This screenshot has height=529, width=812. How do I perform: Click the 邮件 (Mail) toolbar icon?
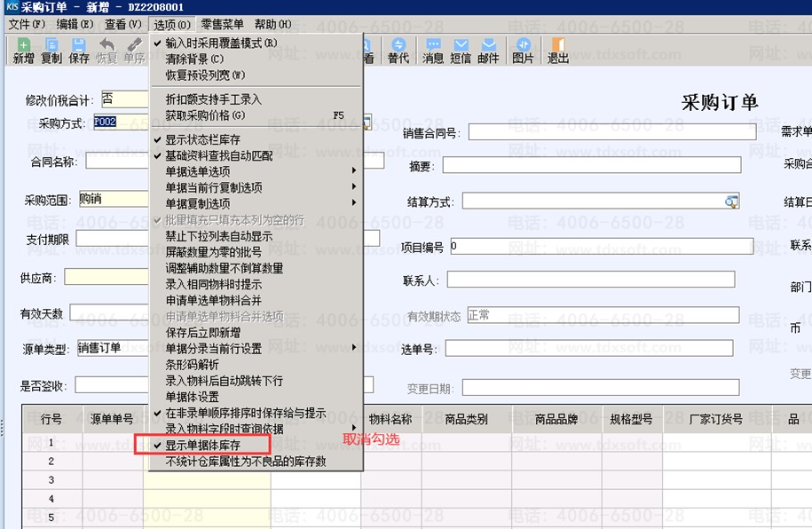(488, 50)
